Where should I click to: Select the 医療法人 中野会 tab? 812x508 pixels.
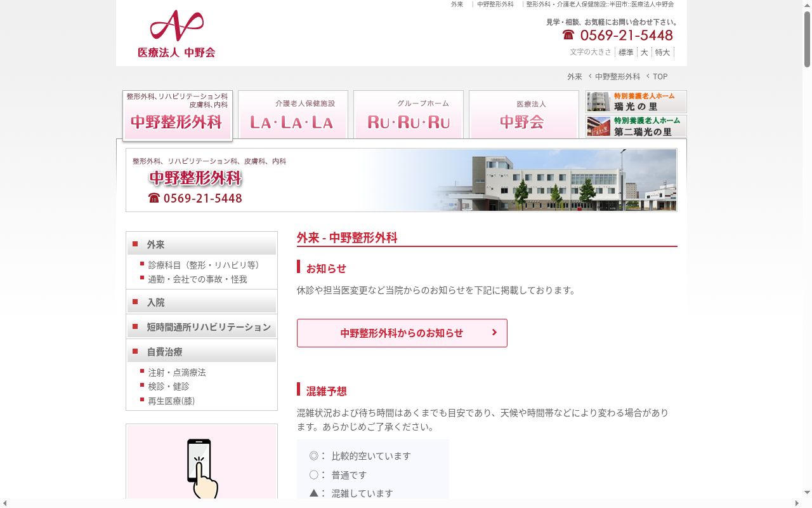524,114
